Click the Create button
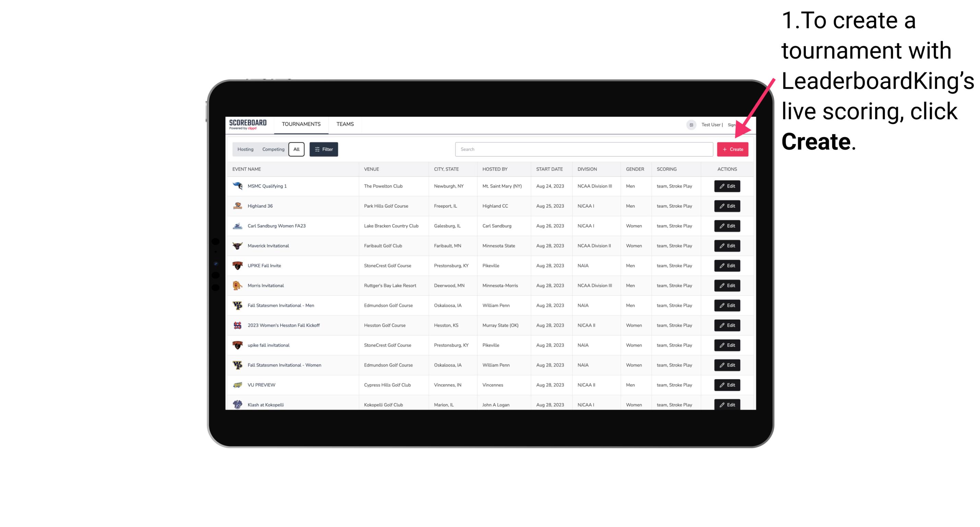This screenshot has width=980, height=527. pyautogui.click(x=732, y=149)
